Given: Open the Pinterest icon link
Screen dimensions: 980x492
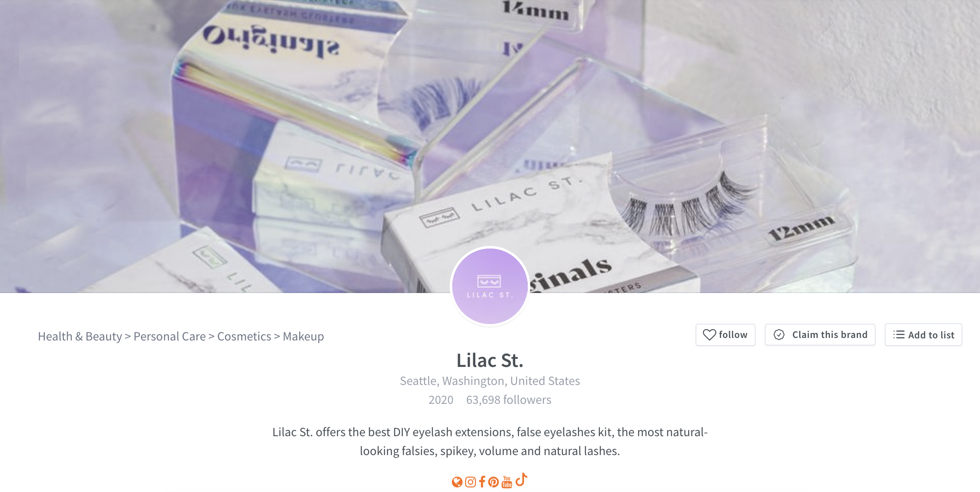Looking at the screenshot, I should pos(493,482).
